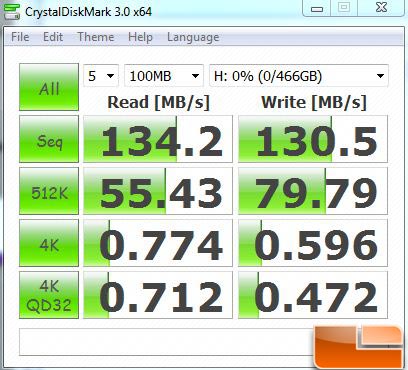Open the drive dropdown showing H: 0% (0/466GB)
The height and width of the screenshot is (370, 408).
[x=299, y=76]
